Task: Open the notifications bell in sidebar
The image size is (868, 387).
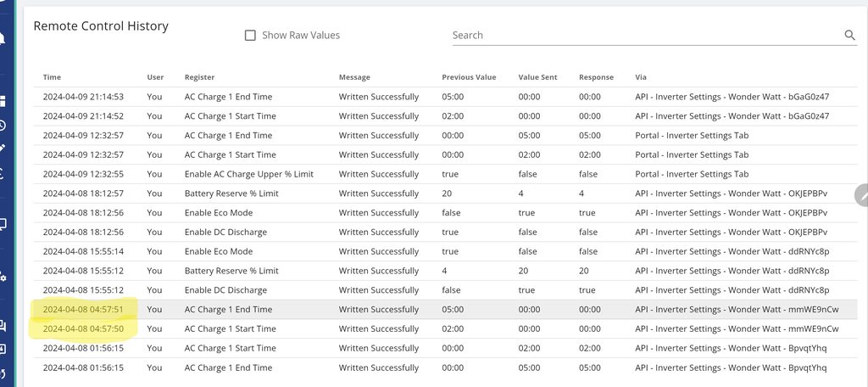Action: tap(3, 39)
